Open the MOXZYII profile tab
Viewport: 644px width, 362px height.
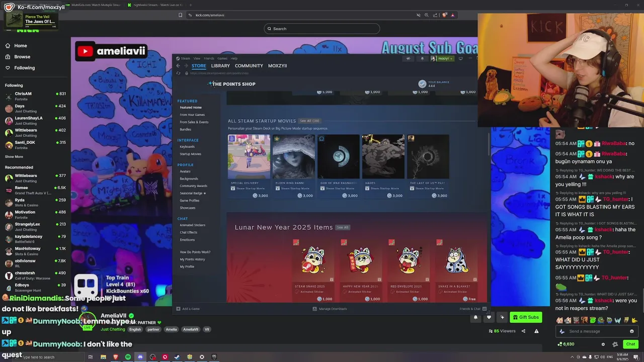(x=277, y=66)
